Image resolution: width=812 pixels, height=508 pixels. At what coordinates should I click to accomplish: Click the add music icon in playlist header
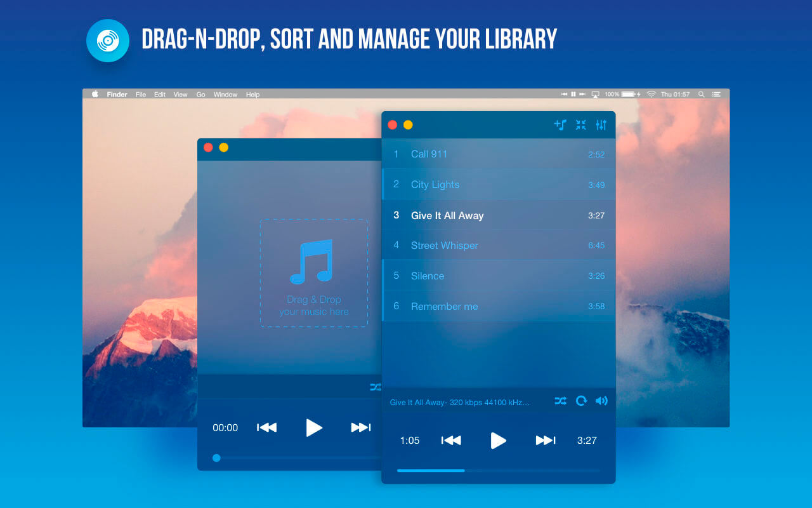[x=560, y=124]
